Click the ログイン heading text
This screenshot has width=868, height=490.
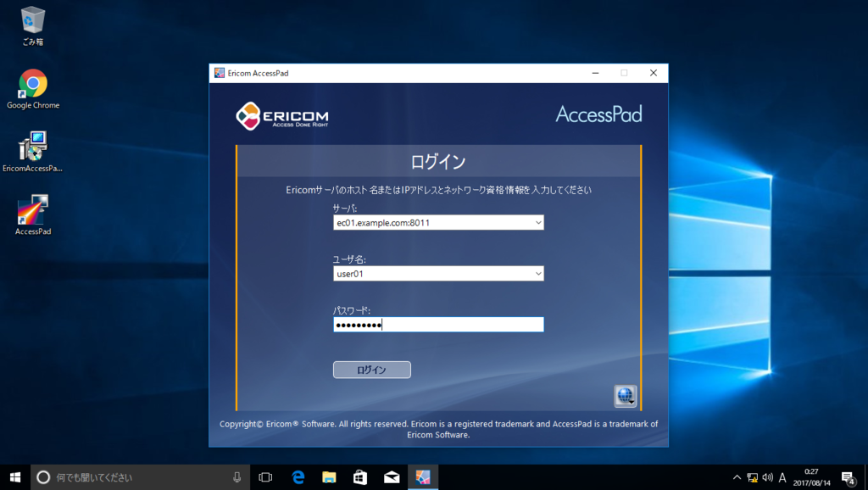pyautogui.click(x=438, y=162)
